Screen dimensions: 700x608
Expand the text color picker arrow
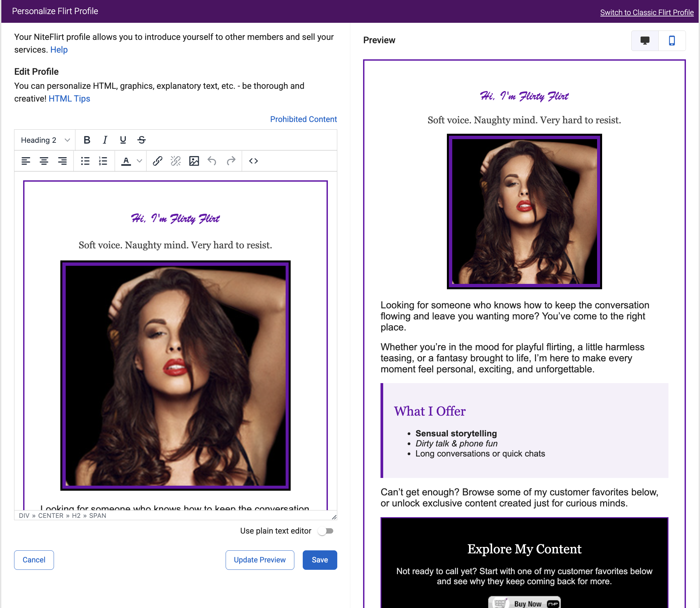[x=139, y=161]
